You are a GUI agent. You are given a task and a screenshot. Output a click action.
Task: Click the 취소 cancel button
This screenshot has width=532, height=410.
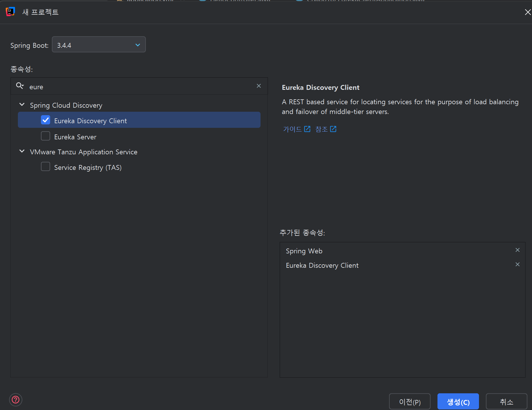tap(507, 402)
